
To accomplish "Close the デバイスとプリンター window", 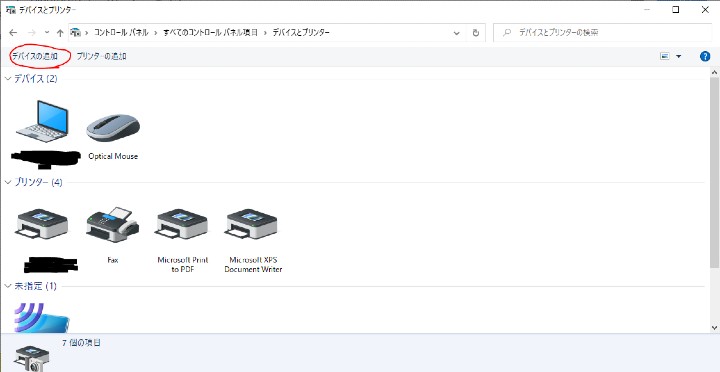I will pyautogui.click(x=705, y=10).
